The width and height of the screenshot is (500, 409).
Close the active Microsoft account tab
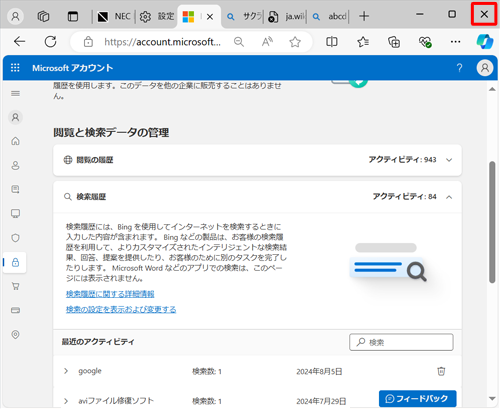pyautogui.click(x=210, y=17)
